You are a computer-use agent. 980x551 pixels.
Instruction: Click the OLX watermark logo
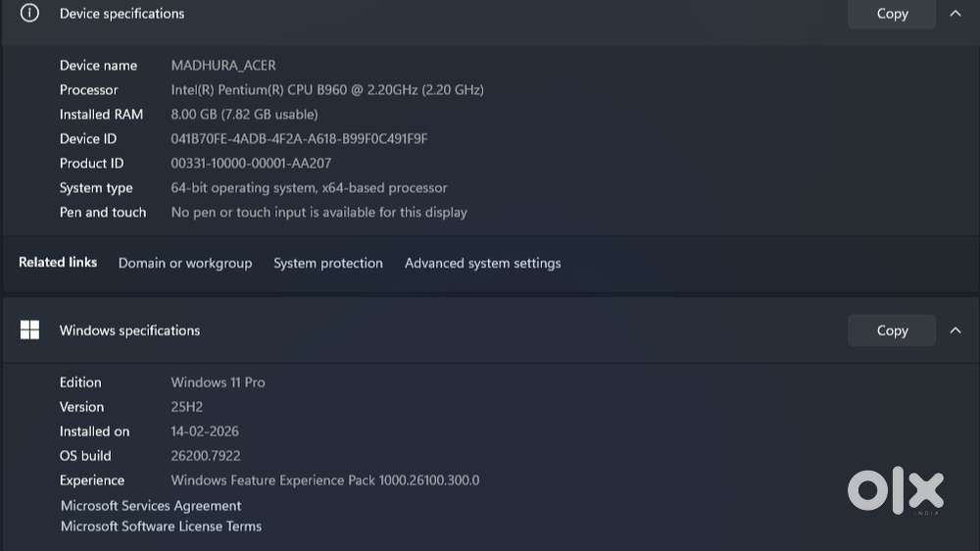(x=895, y=490)
